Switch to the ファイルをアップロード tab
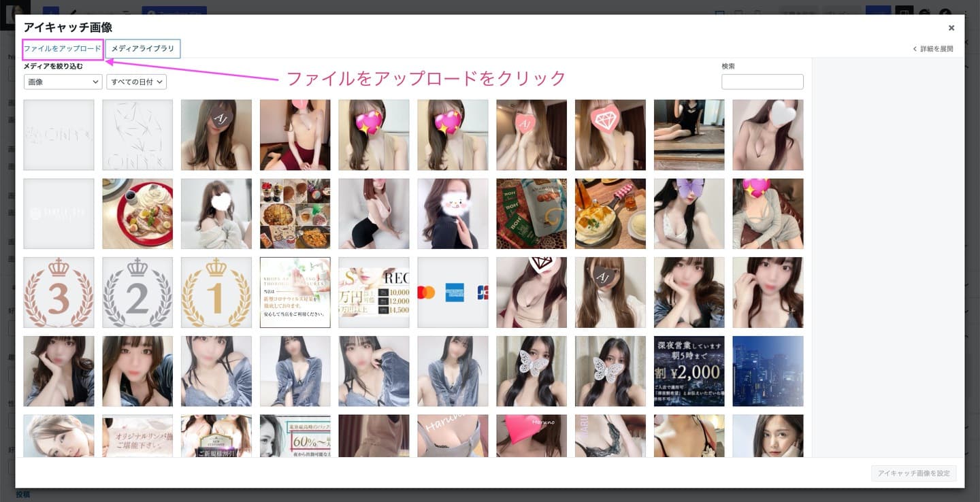 pyautogui.click(x=62, y=49)
